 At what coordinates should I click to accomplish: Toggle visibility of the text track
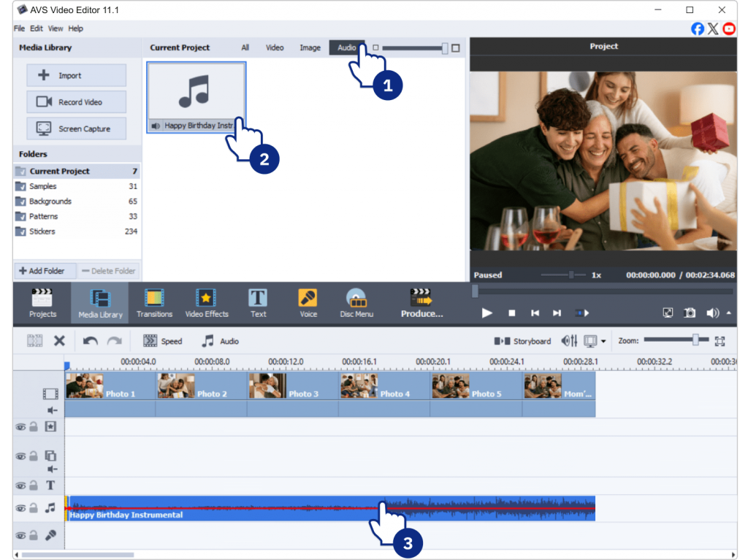[x=20, y=486]
